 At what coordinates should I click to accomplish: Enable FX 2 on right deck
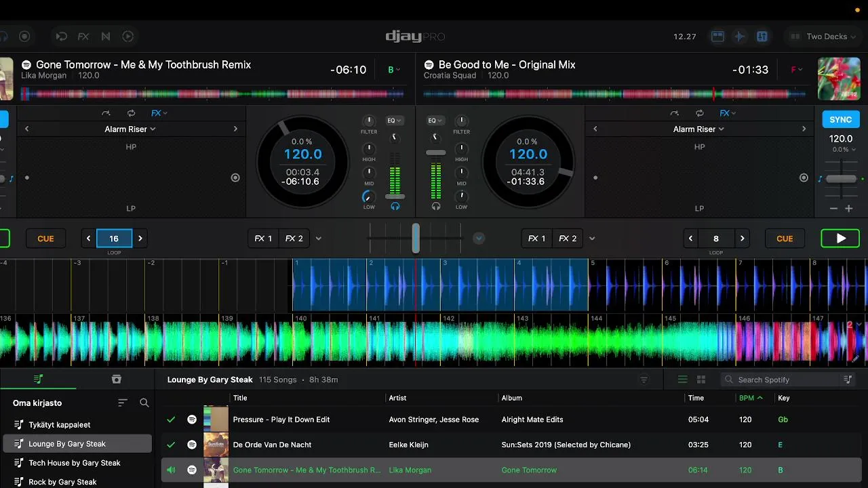click(x=568, y=239)
